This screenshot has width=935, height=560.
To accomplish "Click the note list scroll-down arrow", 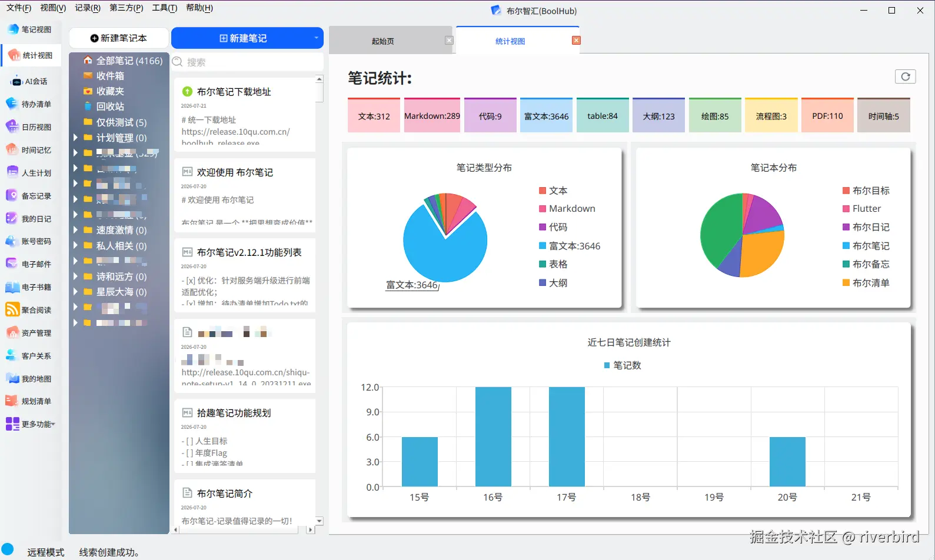I will tap(320, 521).
